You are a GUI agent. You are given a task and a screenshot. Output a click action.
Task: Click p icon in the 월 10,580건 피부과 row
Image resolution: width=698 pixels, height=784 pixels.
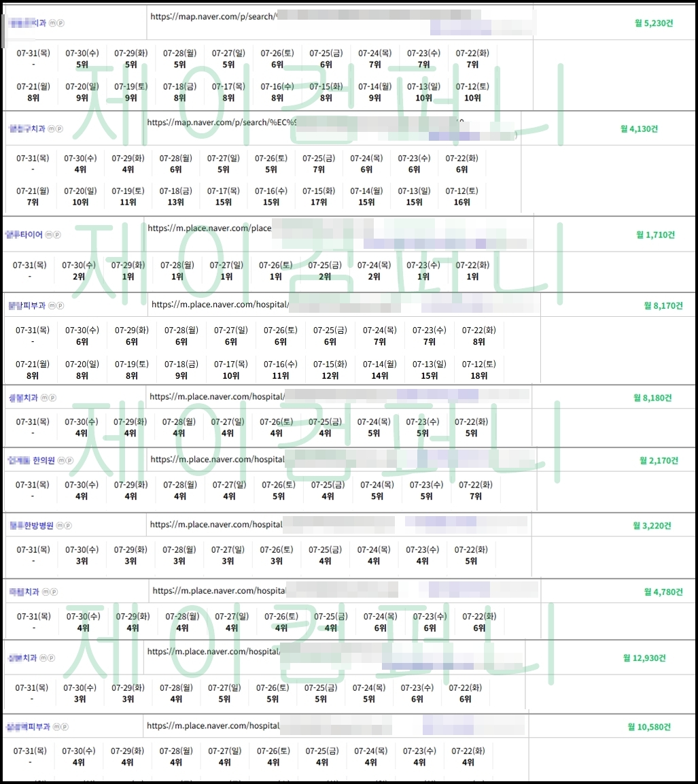point(65,727)
